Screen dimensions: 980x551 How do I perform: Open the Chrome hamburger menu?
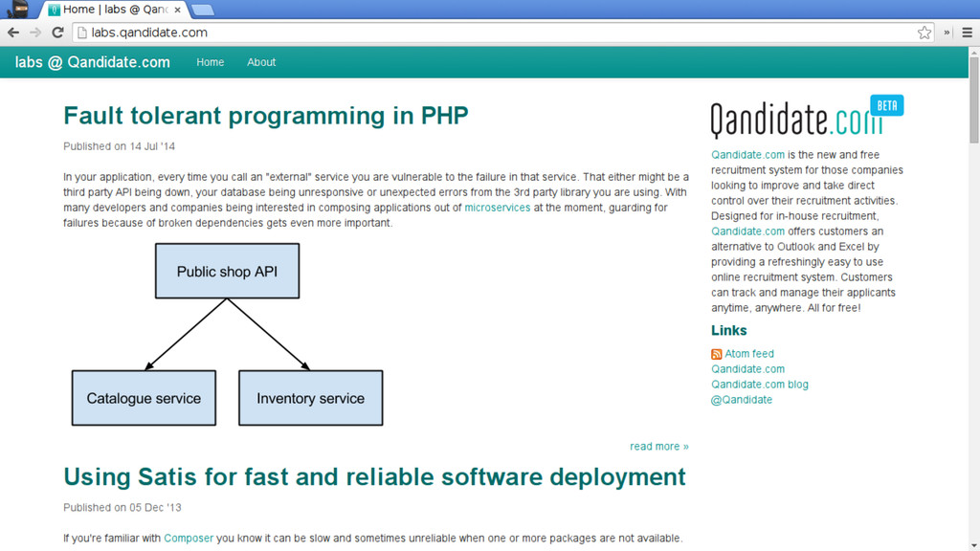tap(967, 33)
